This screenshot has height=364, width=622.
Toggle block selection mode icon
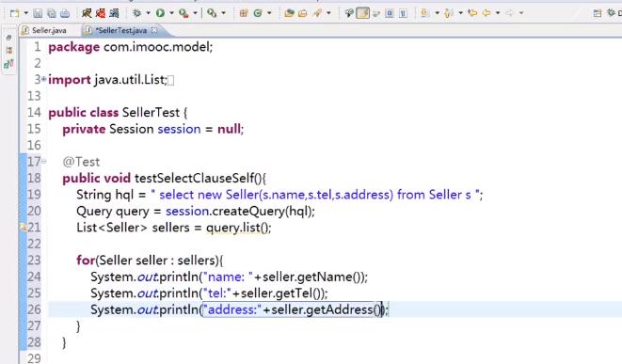tap(390, 13)
